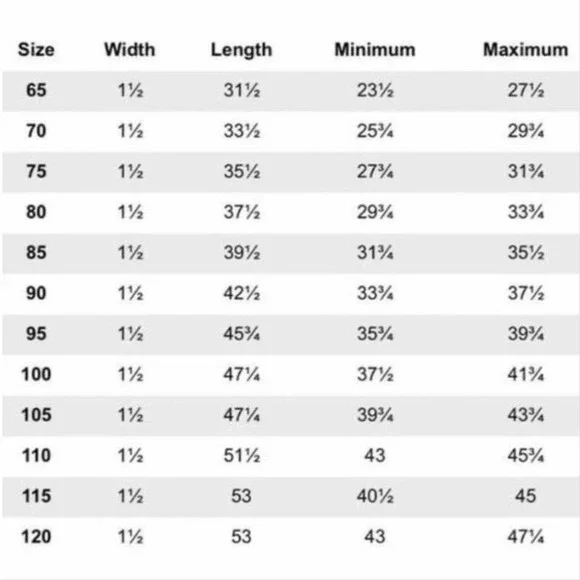Screen dimensions: 580x580
Task: Select the size 110 row label
Action: point(36,455)
